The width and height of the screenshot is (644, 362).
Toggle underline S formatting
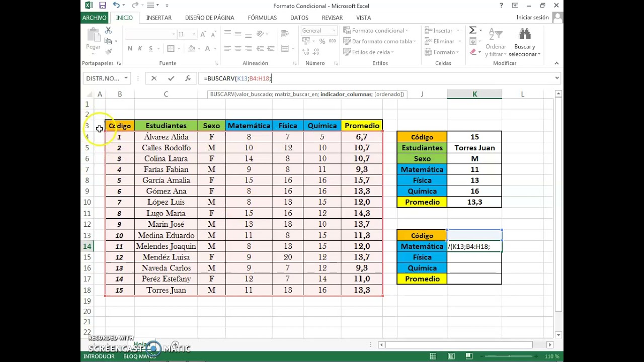coord(150,49)
